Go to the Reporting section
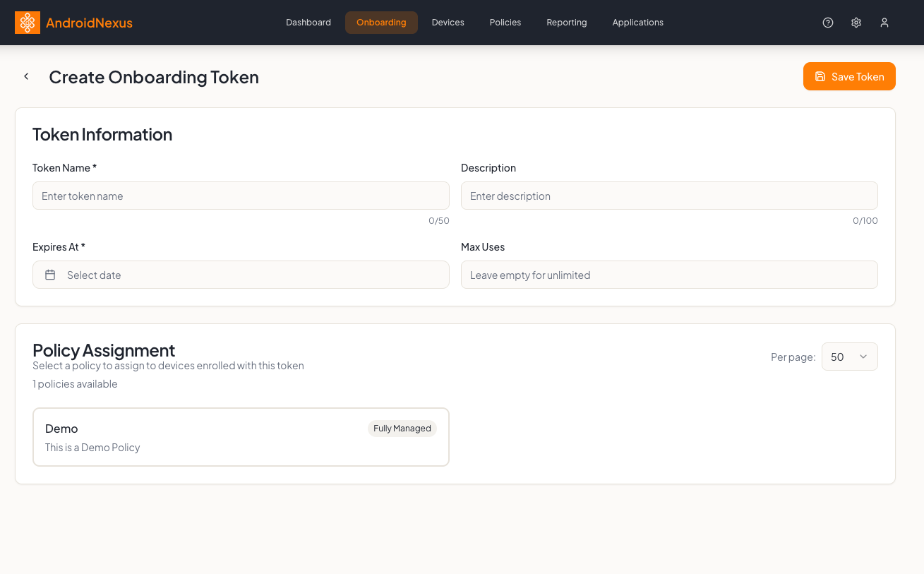The height and width of the screenshot is (574, 924). coord(566,22)
